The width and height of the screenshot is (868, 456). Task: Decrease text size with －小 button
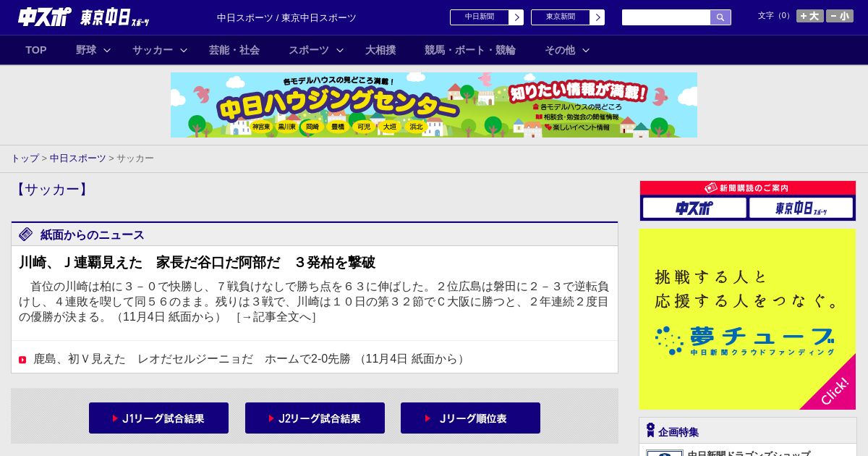[x=840, y=16]
